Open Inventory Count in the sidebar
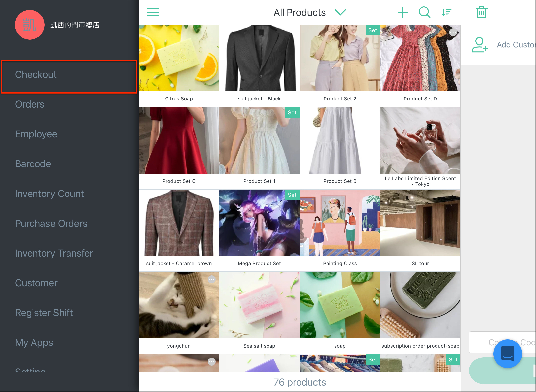The image size is (536, 392). (49, 194)
